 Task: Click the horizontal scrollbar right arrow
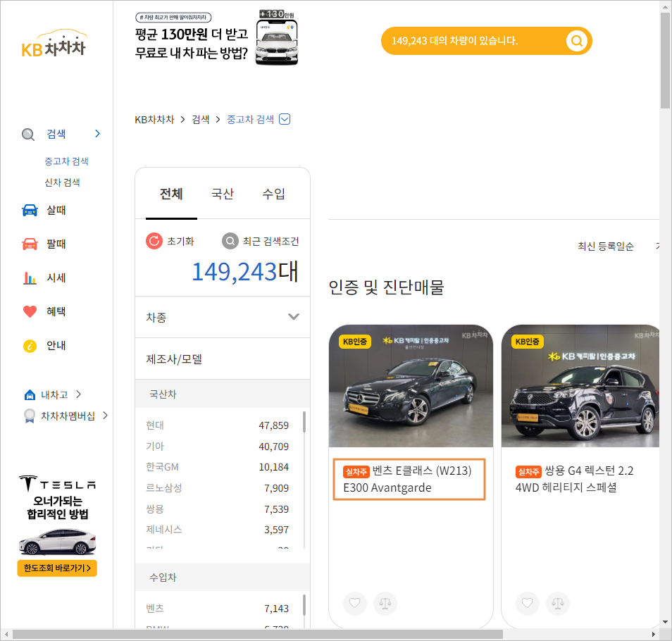[654, 634]
